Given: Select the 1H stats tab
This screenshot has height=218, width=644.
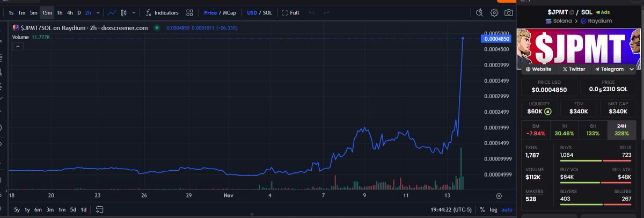Looking at the screenshot, I should (565, 129).
